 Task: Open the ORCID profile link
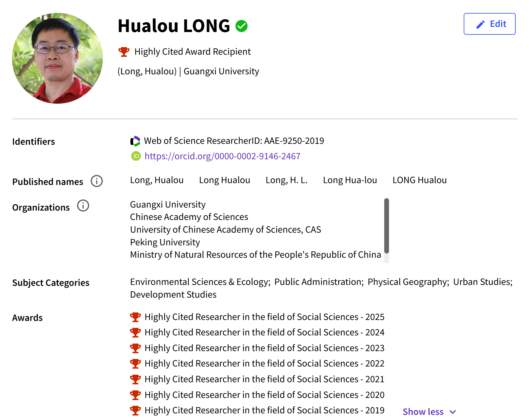(222, 156)
